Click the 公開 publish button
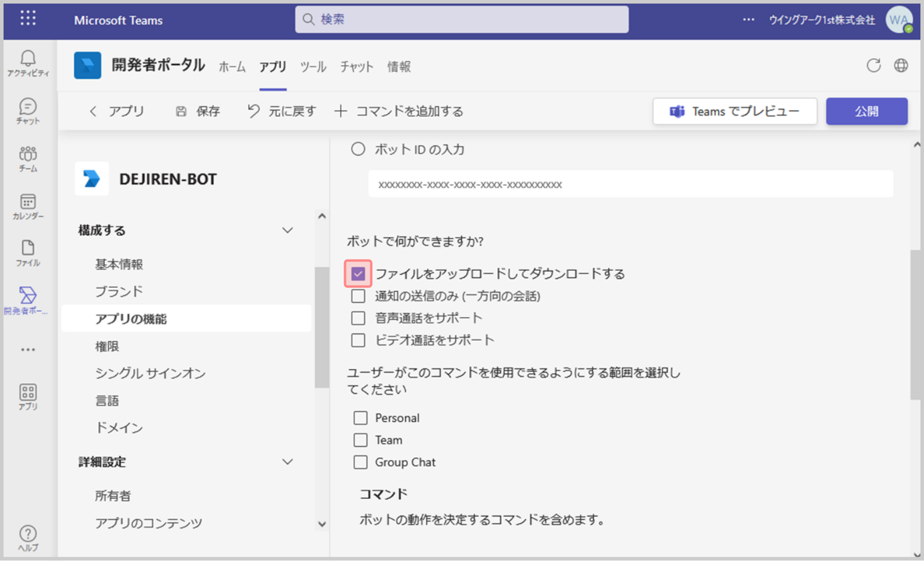 (866, 111)
